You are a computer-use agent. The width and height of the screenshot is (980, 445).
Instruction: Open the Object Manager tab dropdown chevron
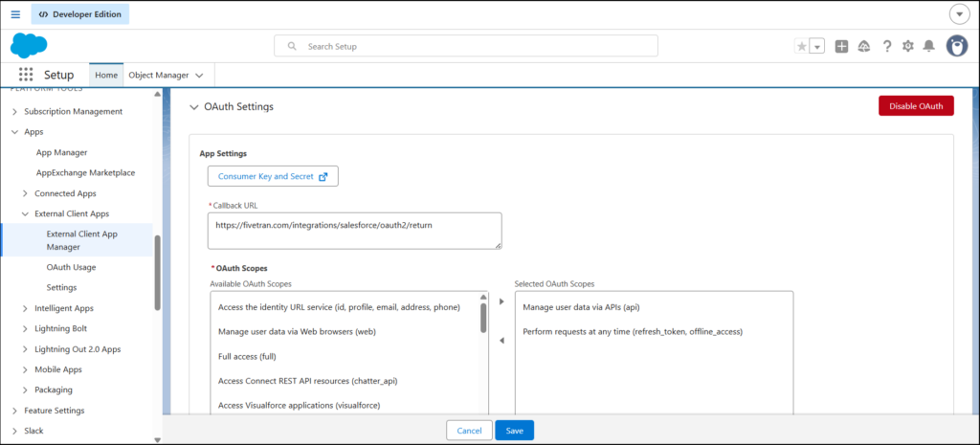click(199, 75)
